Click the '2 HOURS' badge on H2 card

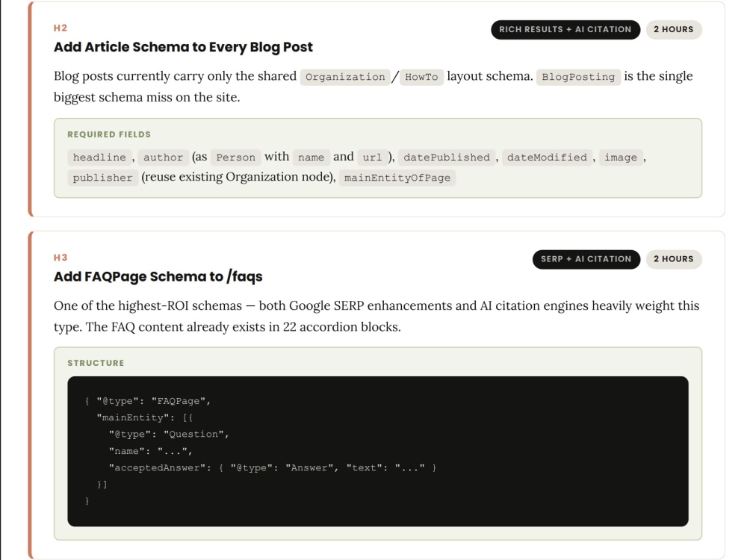(x=674, y=30)
